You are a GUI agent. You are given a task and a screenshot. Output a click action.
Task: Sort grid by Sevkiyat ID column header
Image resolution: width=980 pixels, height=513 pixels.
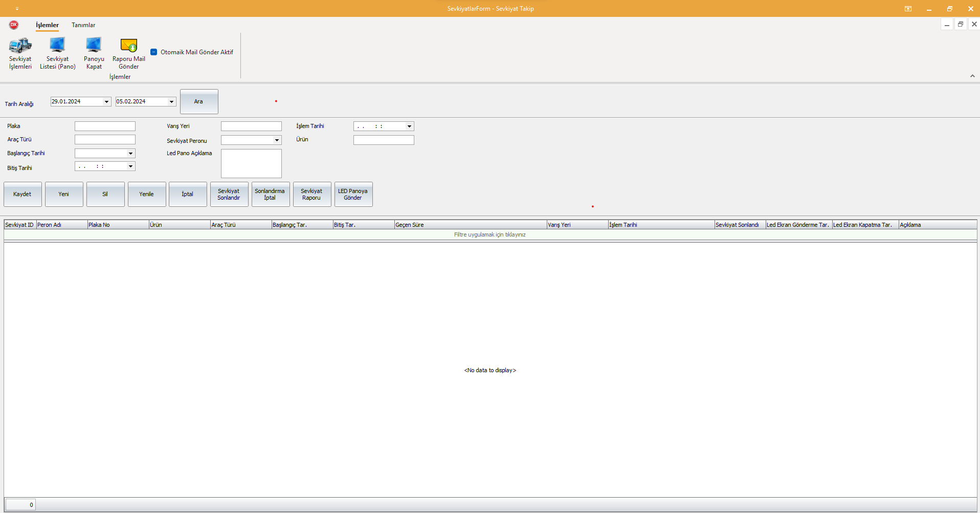point(19,225)
